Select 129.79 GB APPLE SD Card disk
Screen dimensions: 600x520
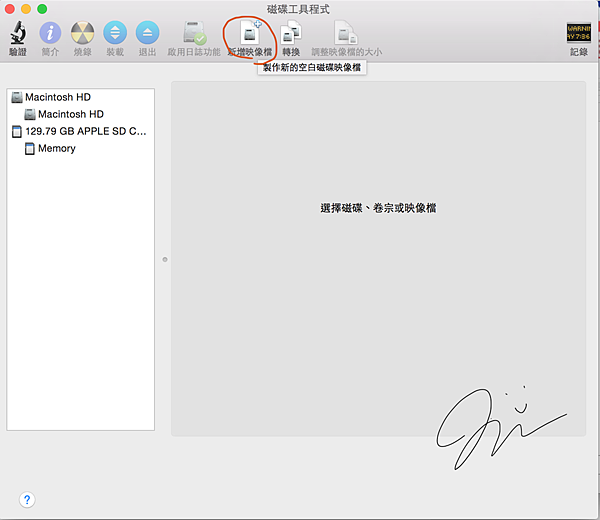coord(79,131)
